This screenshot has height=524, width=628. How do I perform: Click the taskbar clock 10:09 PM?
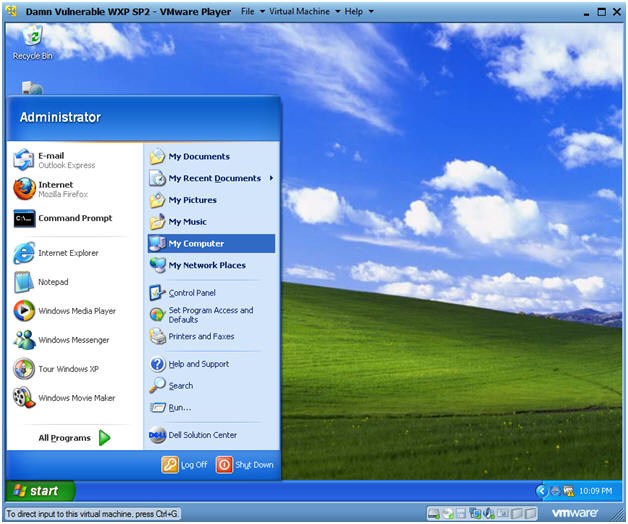[x=596, y=491]
